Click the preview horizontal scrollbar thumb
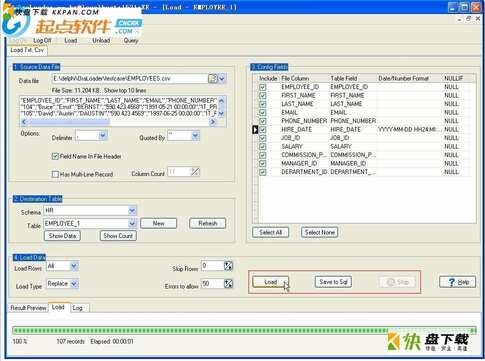 [68, 122]
